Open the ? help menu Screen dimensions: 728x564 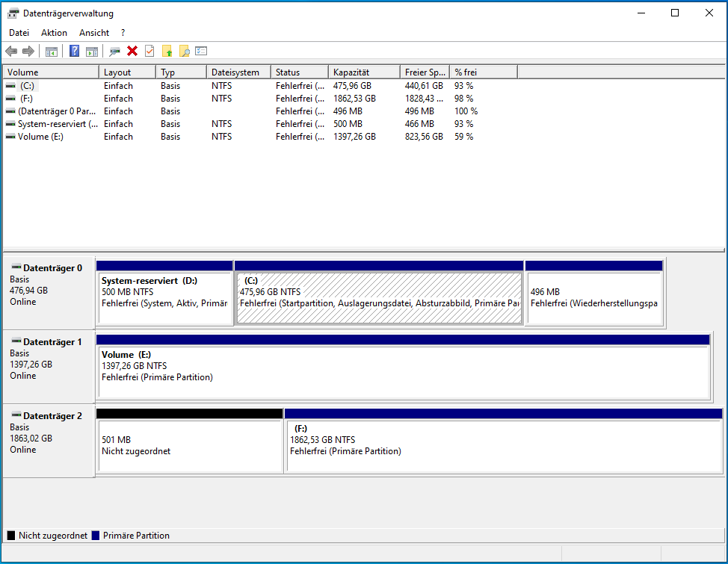click(123, 32)
